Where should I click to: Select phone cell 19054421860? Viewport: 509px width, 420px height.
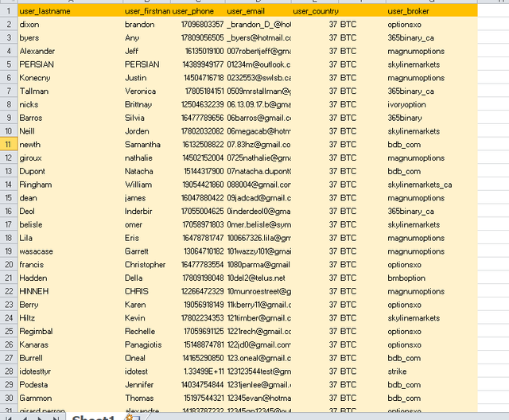pyautogui.click(x=198, y=185)
